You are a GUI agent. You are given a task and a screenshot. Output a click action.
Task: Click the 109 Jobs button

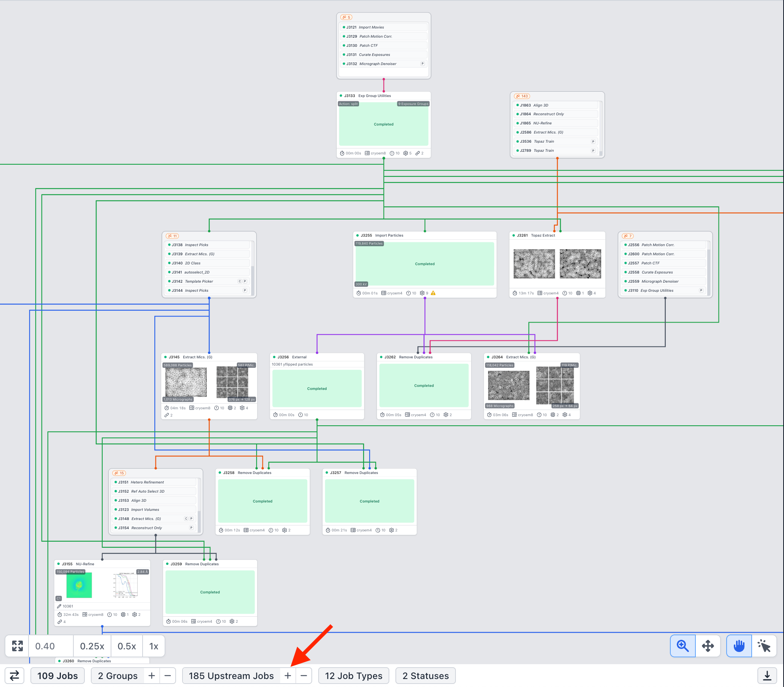click(x=57, y=676)
